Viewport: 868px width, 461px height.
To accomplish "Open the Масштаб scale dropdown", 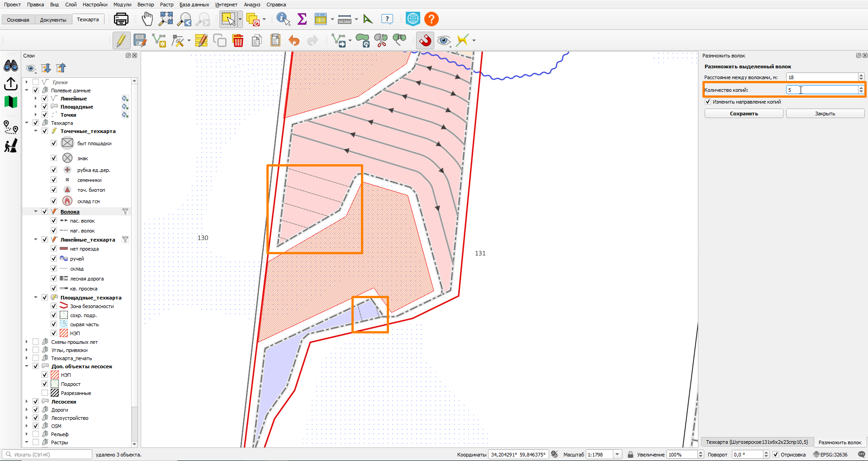I will coord(617,454).
